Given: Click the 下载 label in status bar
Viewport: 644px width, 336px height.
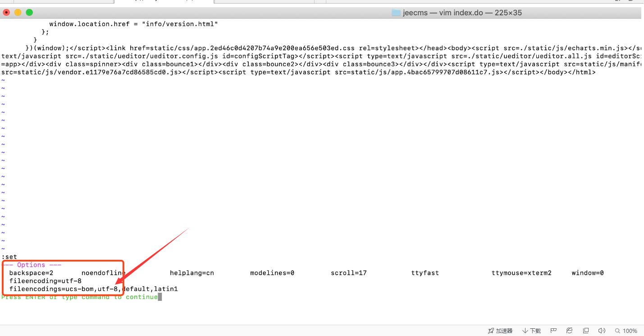Looking at the screenshot, I should pos(535,331).
